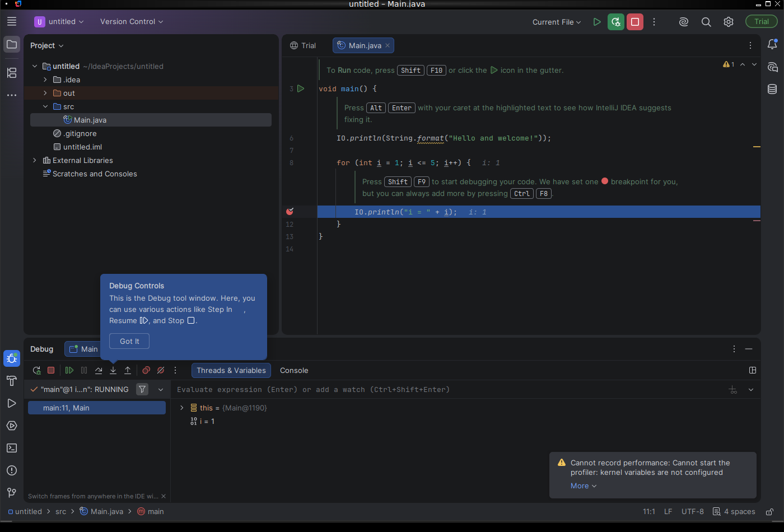Show more tool windows
Image resolution: width=784 pixels, height=532 pixels.
[12, 95]
